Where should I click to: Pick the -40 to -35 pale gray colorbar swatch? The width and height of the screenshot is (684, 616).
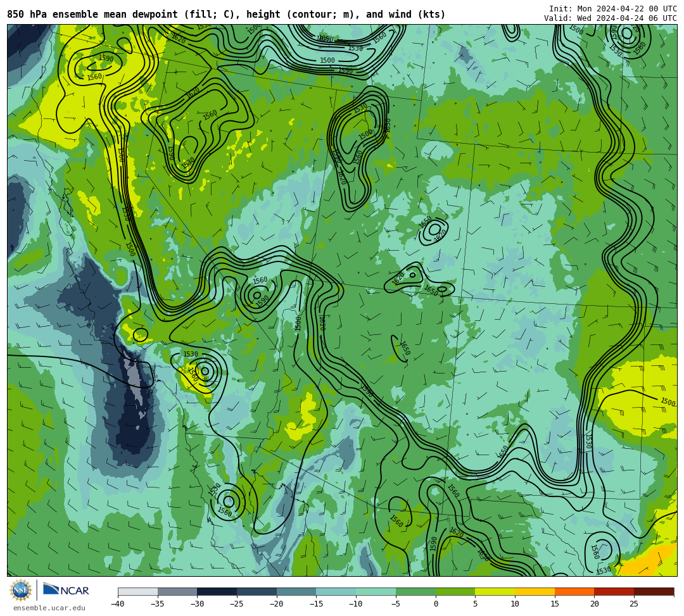pos(138,591)
